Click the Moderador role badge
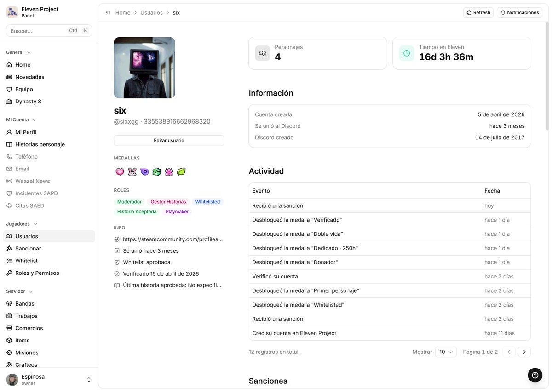The width and height of the screenshot is (552, 392). click(129, 202)
